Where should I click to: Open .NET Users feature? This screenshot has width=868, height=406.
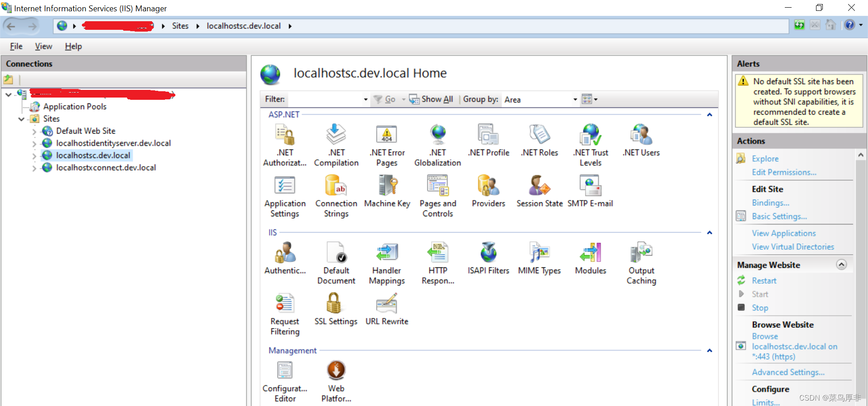[x=641, y=140]
